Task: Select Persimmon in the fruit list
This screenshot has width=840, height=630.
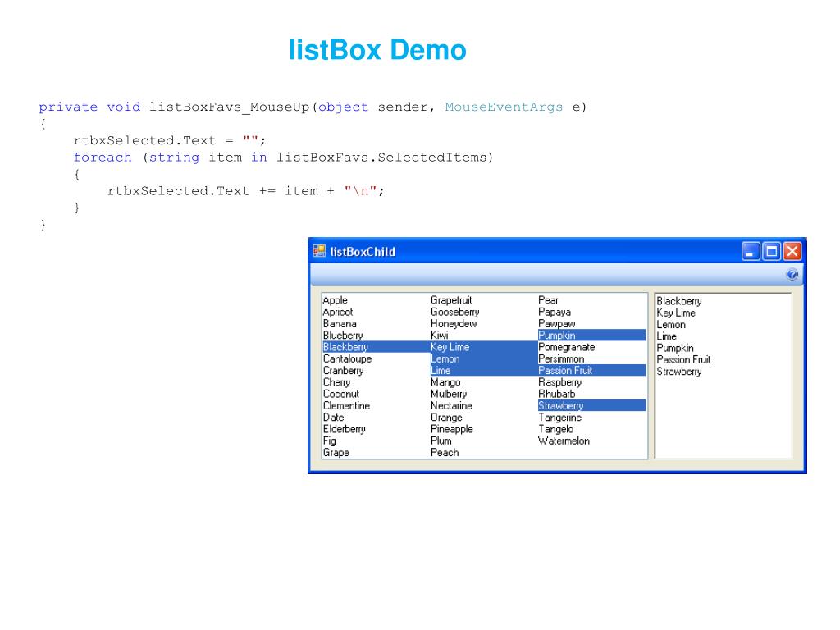Action: coord(561,359)
